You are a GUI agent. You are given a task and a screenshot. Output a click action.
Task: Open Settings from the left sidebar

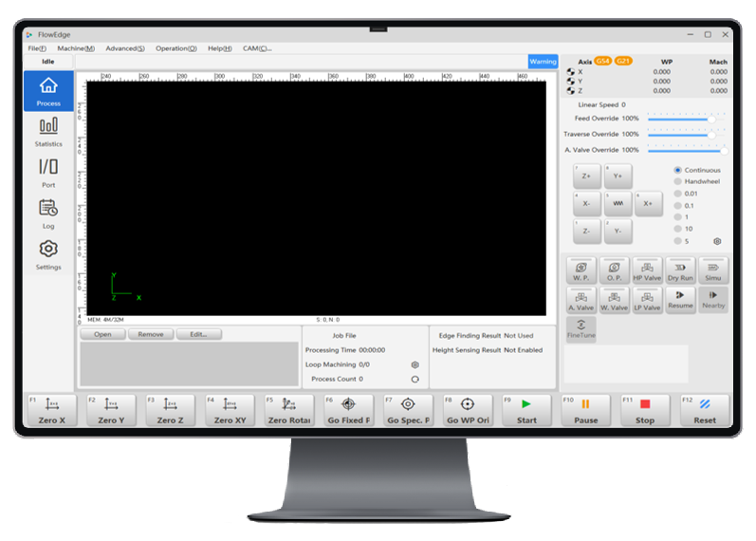click(x=48, y=253)
